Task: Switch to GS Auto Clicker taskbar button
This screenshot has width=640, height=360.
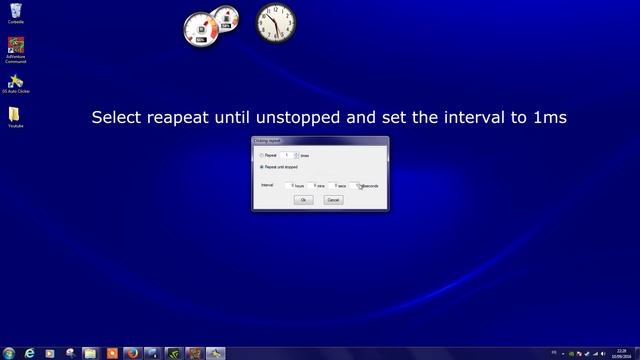Action: tap(216, 353)
